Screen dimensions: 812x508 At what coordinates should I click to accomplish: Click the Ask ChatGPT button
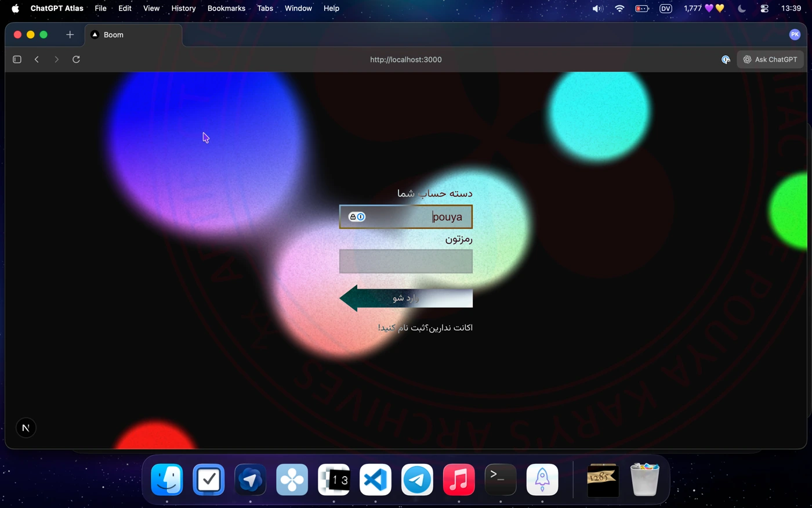coord(770,59)
